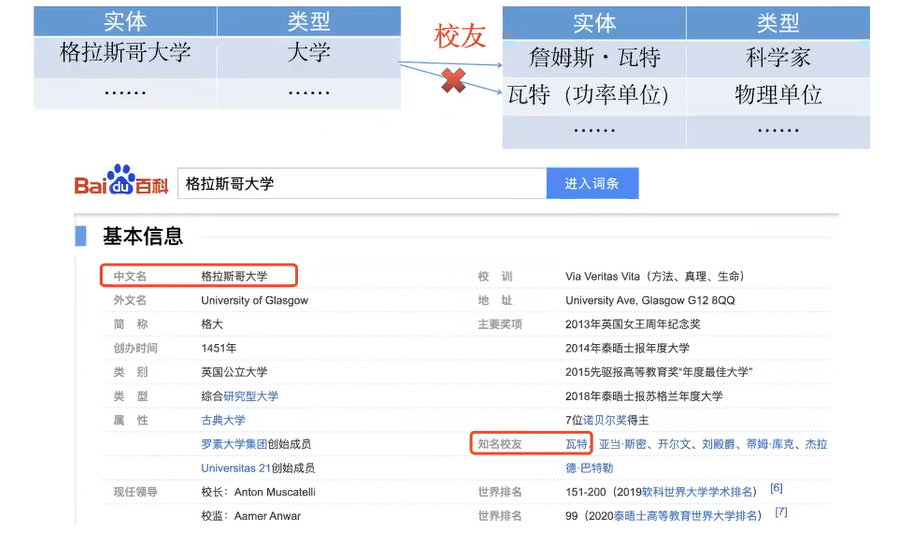Viewport: 904px width, 548px height.
Task: Click the right table cell 科学家
Action: coord(778,57)
